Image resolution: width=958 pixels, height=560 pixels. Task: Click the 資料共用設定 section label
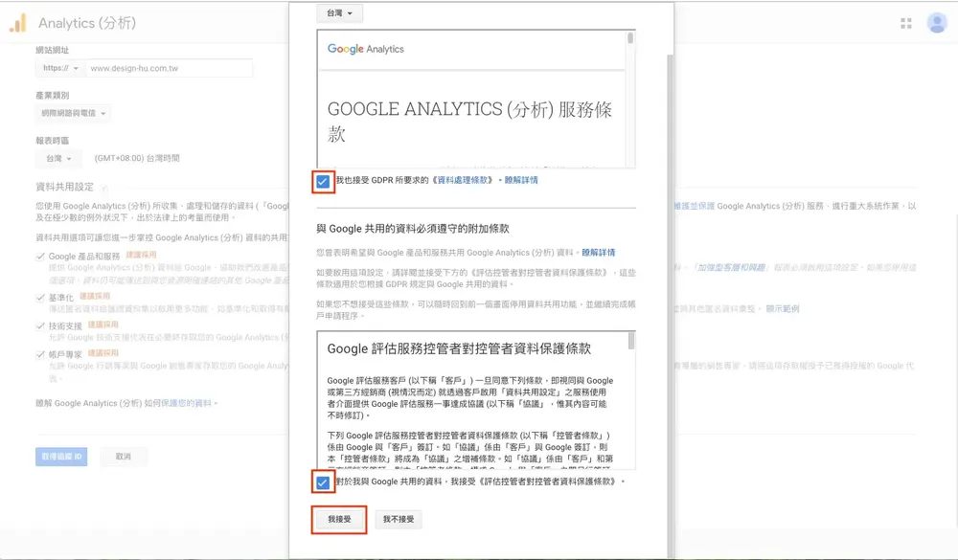point(65,187)
